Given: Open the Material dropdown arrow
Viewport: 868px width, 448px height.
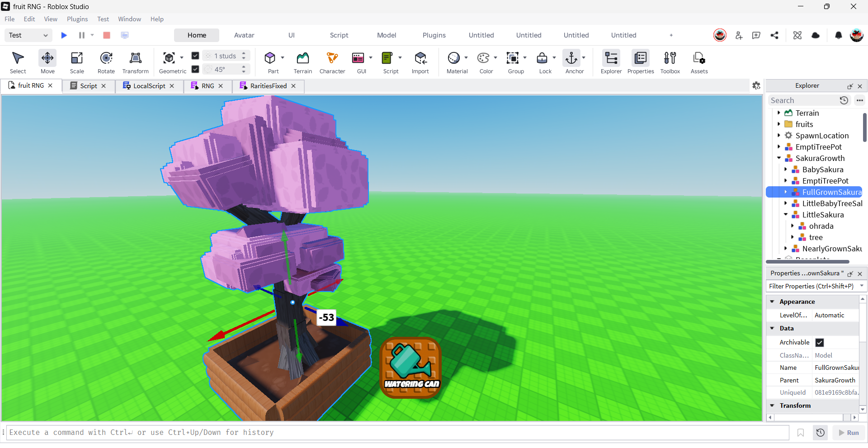Looking at the screenshot, I should pos(466,58).
